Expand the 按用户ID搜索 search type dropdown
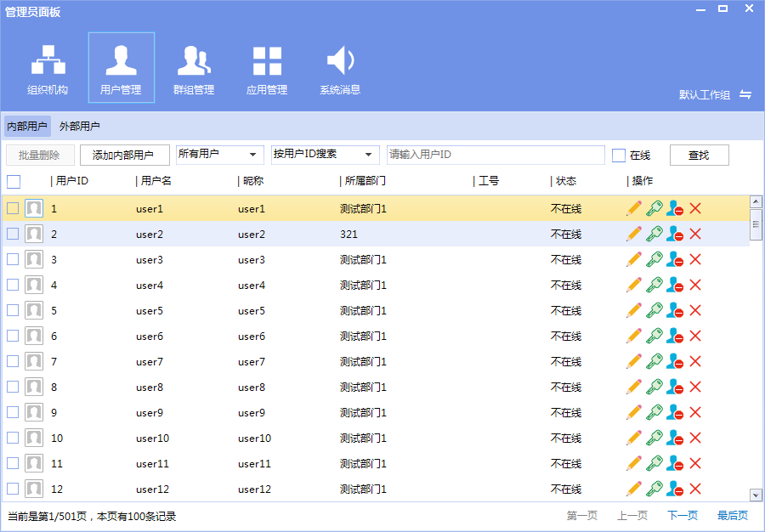This screenshot has width=765, height=532. [x=326, y=155]
